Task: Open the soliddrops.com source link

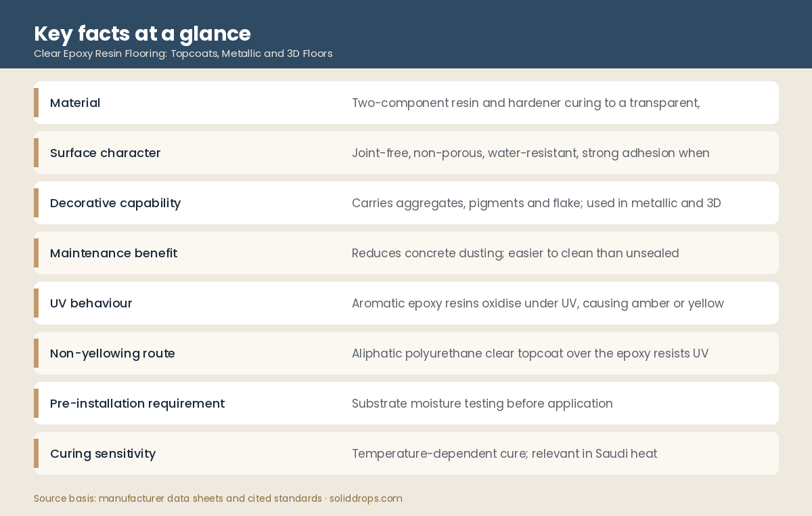Action: (x=366, y=498)
